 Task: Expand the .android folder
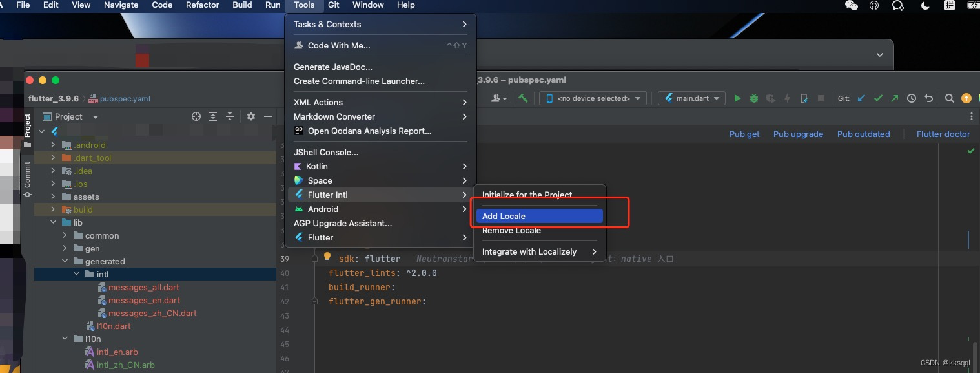(x=54, y=145)
